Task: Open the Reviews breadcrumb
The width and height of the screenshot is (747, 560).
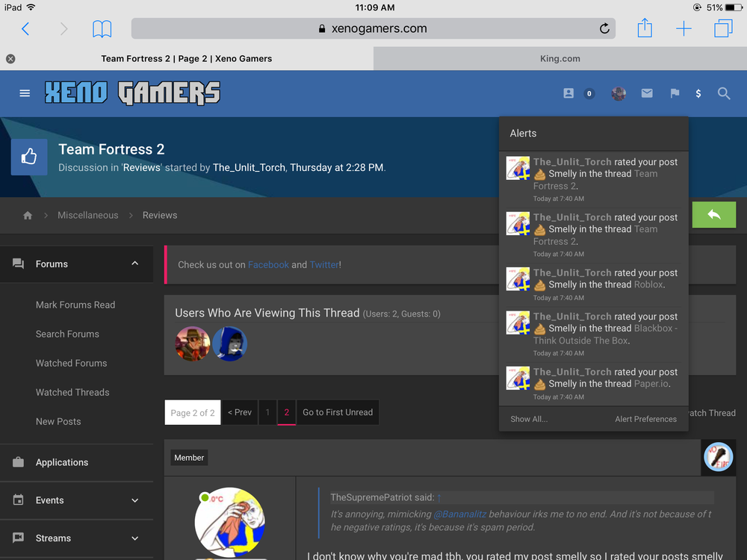Action: click(x=160, y=215)
